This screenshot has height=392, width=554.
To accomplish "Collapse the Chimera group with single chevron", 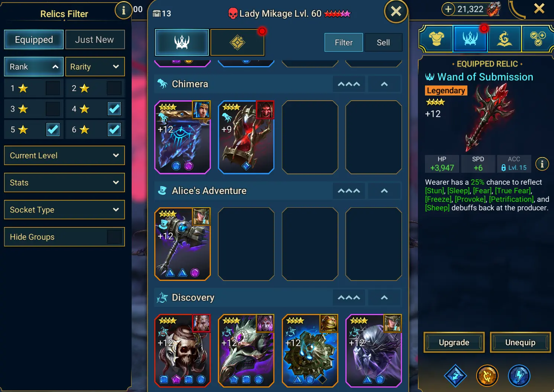I will click(x=384, y=84).
